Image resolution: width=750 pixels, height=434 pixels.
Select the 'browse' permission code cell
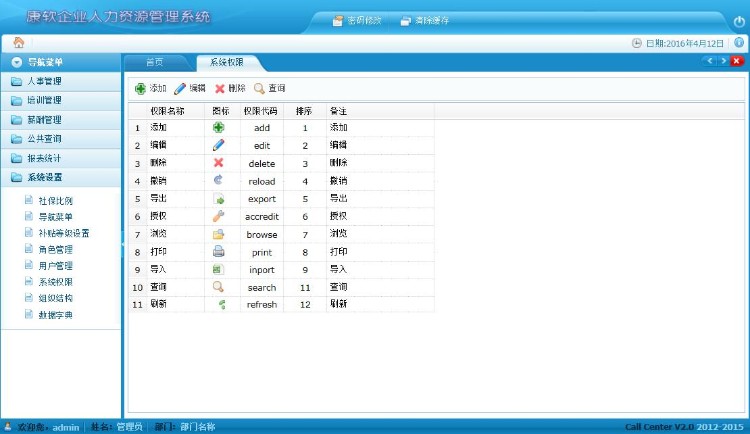262,234
